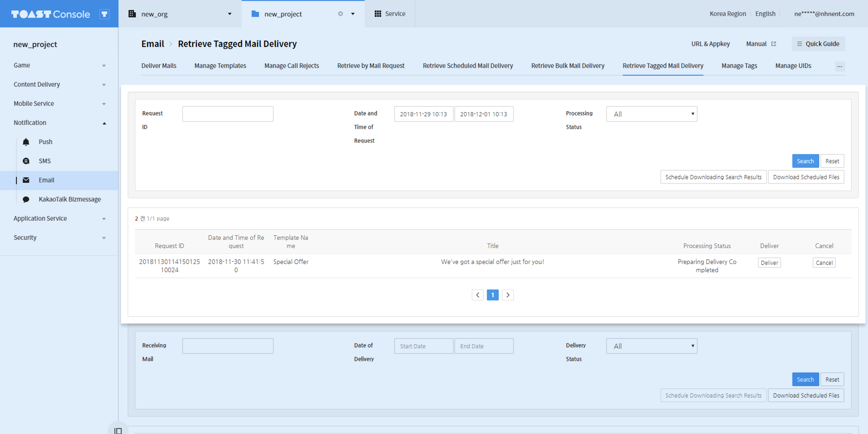The image size is (868, 434).
Task: Expand the new_org organization dropdown
Action: click(x=229, y=14)
